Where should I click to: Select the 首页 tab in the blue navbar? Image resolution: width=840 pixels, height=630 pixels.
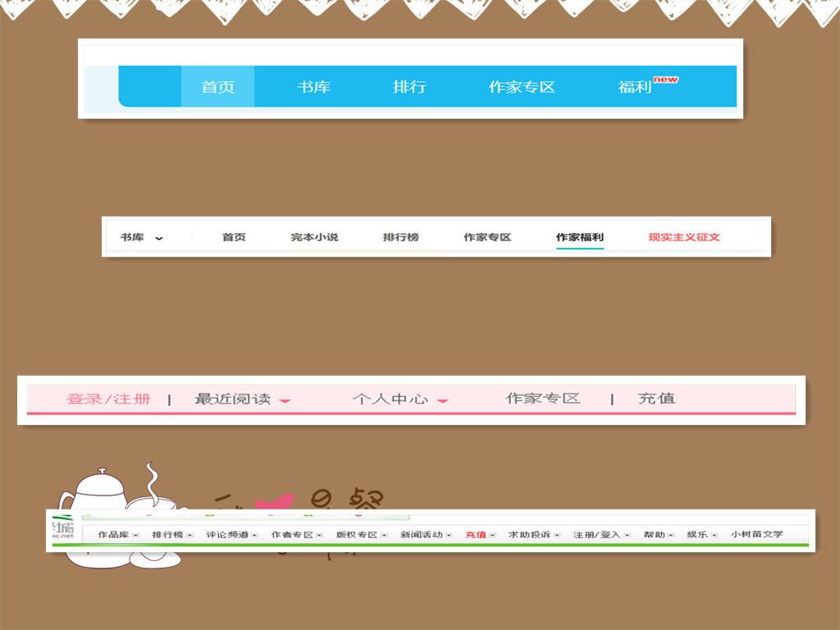coord(217,86)
